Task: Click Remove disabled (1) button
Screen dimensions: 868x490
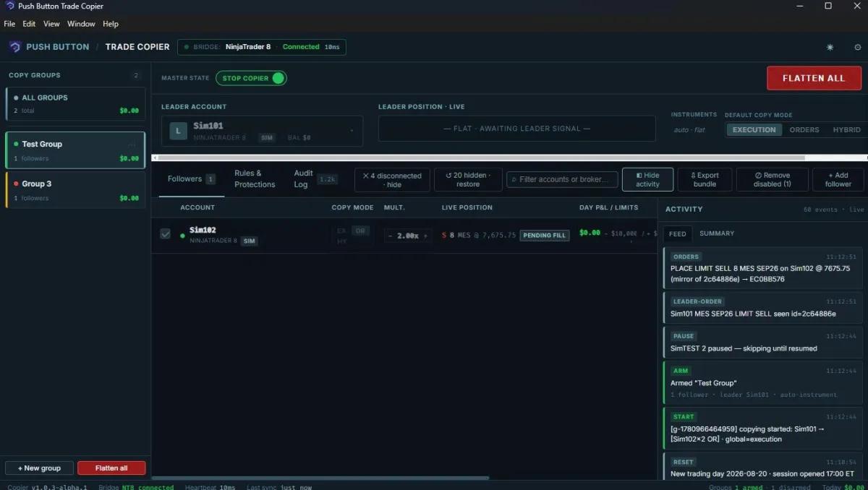Action: point(772,179)
